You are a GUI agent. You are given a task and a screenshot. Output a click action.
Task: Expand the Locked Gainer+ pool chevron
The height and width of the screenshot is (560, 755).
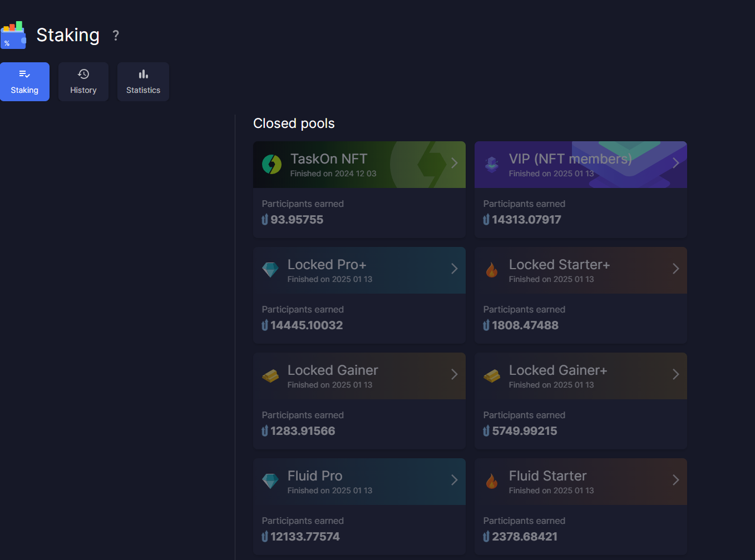675,374
